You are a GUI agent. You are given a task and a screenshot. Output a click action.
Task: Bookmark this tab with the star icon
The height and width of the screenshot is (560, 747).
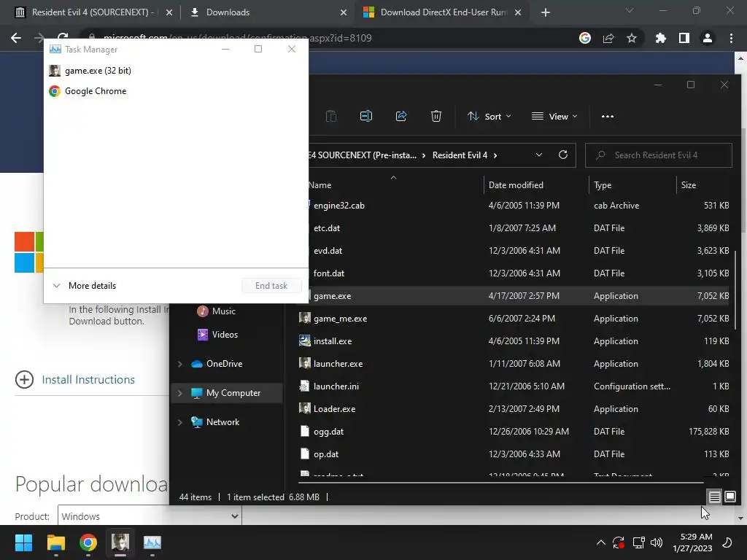point(632,38)
